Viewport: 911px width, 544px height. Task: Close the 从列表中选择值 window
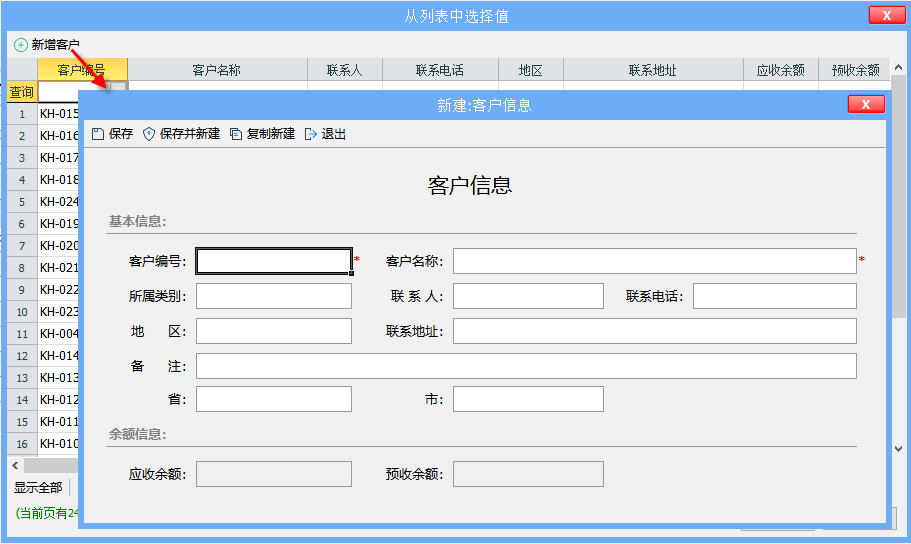[887, 16]
